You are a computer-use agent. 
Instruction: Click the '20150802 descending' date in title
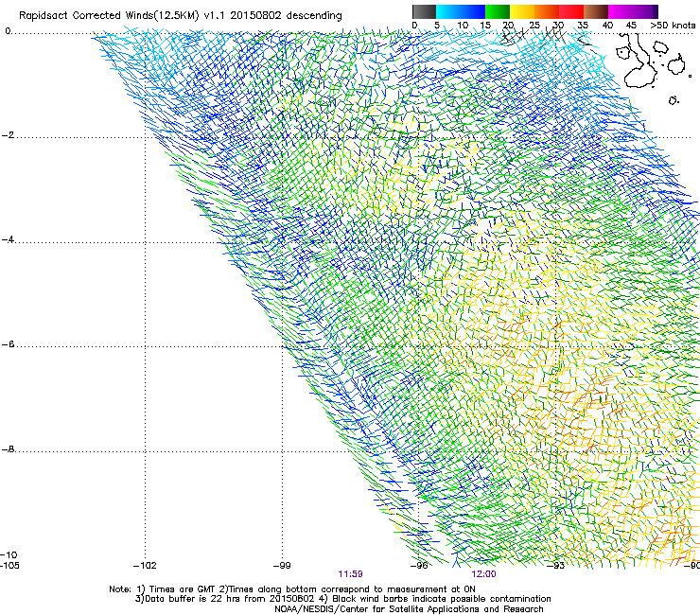point(286,16)
